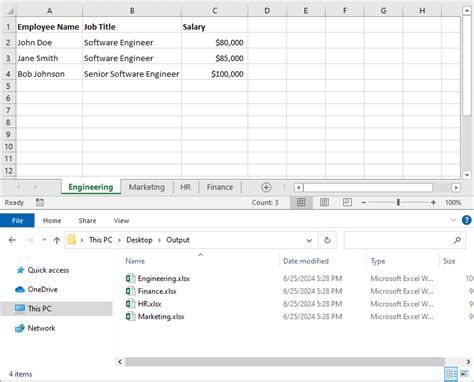The width and height of the screenshot is (474, 382).
Task: Sort files by Name column header
Action: click(x=135, y=261)
